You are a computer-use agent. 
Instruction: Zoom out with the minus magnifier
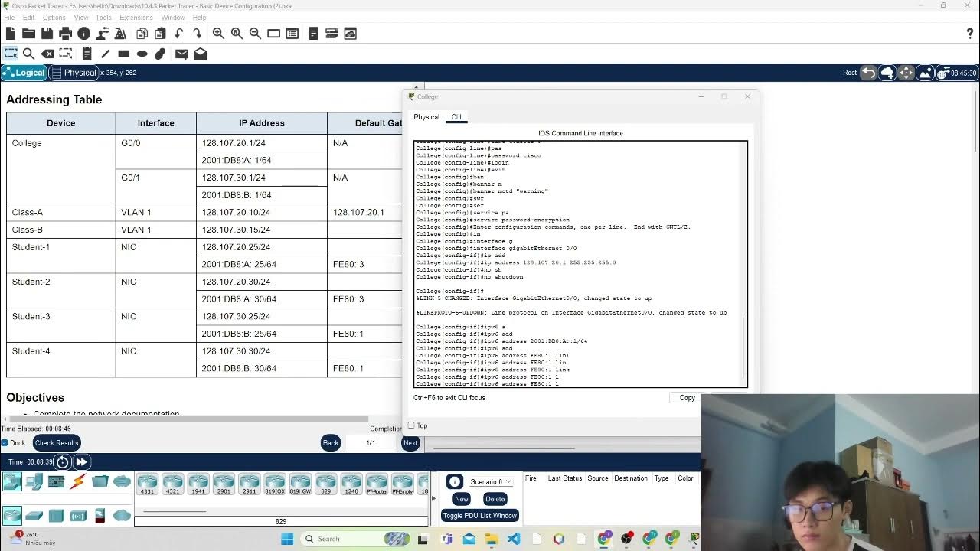point(255,34)
